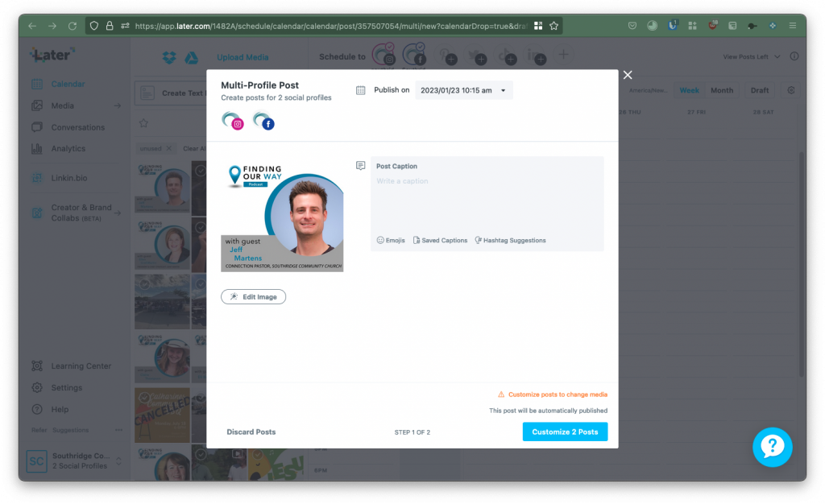Click into the Post Caption text field
Image resolution: width=825 pixels, height=504 pixels.
[x=487, y=201]
